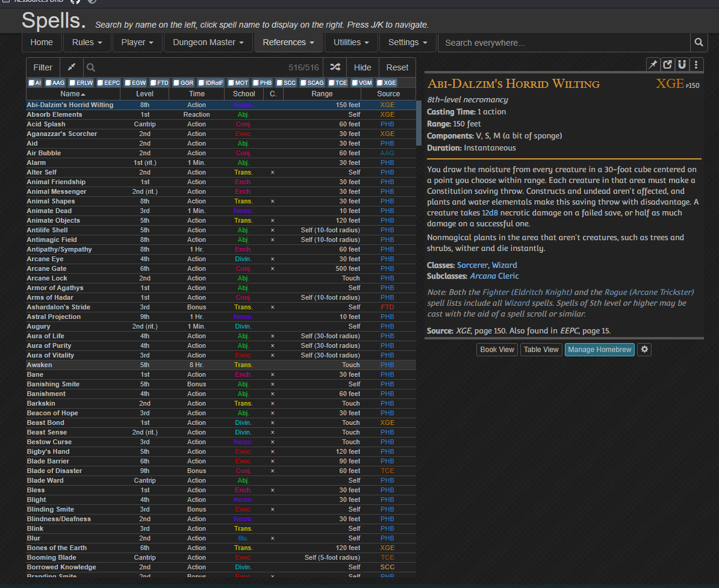Open the Sorcerer class link
The image size is (719, 588).
[472, 265]
